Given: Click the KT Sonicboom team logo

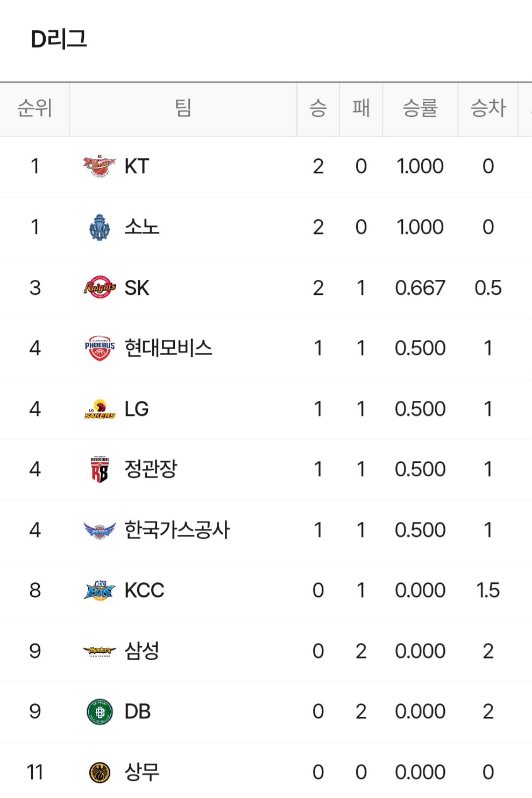Looking at the screenshot, I should pos(100,166).
